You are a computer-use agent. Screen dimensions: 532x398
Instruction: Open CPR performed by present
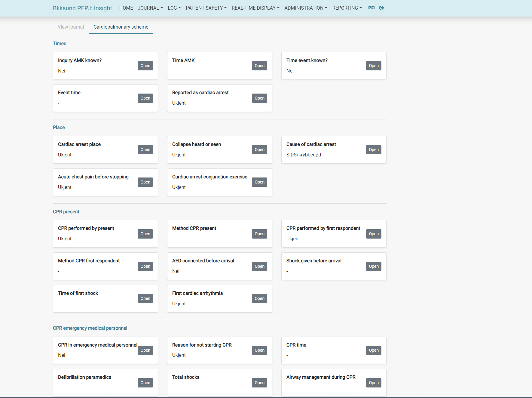pyautogui.click(x=145, y=234)
